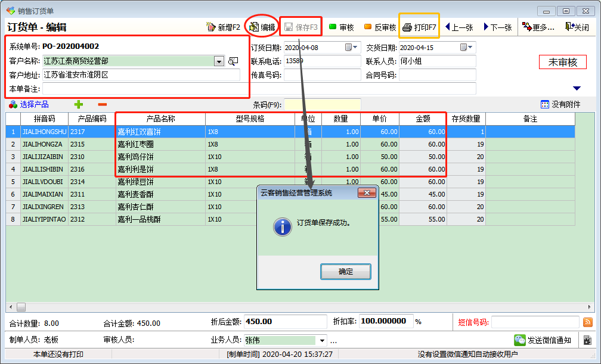Viewport: 601px width, 364px height.
Task: Go to previous order 上一张
Action: pos(459,27)
